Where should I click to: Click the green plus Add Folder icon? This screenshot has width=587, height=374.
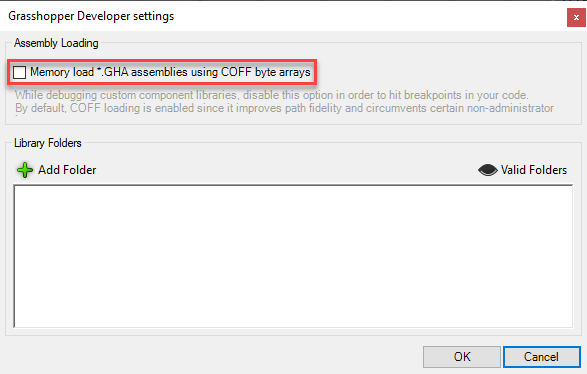[x=25, y=170]
